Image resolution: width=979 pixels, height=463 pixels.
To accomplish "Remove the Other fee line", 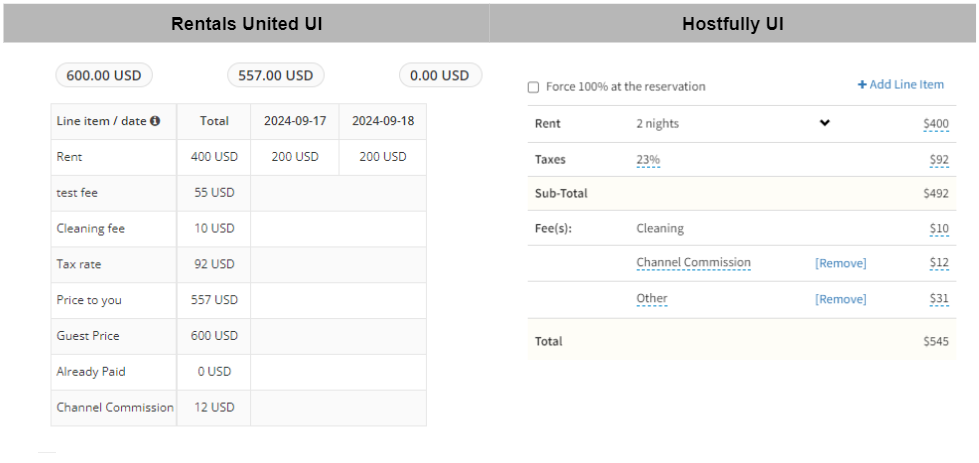I will point(840,299).
